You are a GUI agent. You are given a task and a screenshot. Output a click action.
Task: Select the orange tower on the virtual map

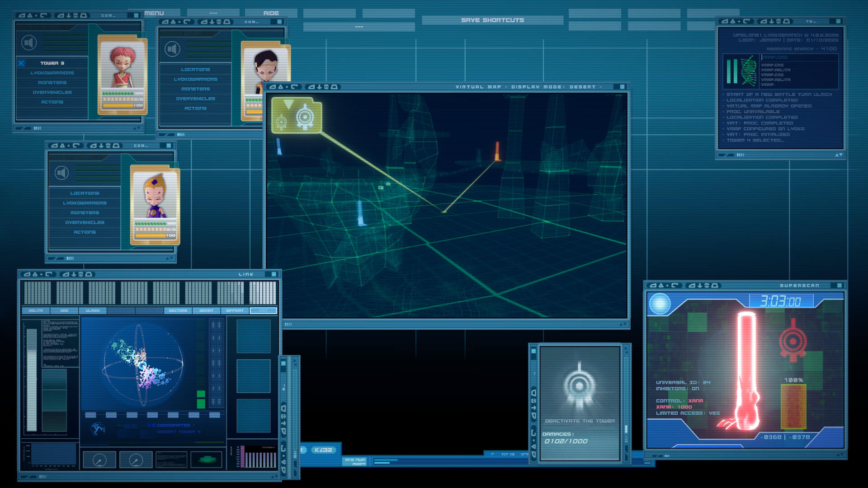497,151
